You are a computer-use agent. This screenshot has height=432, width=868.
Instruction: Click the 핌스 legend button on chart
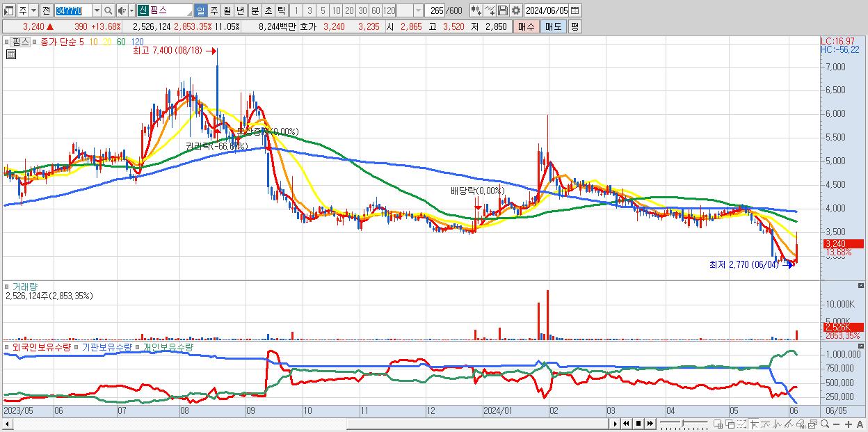click(x=21, y=42)
